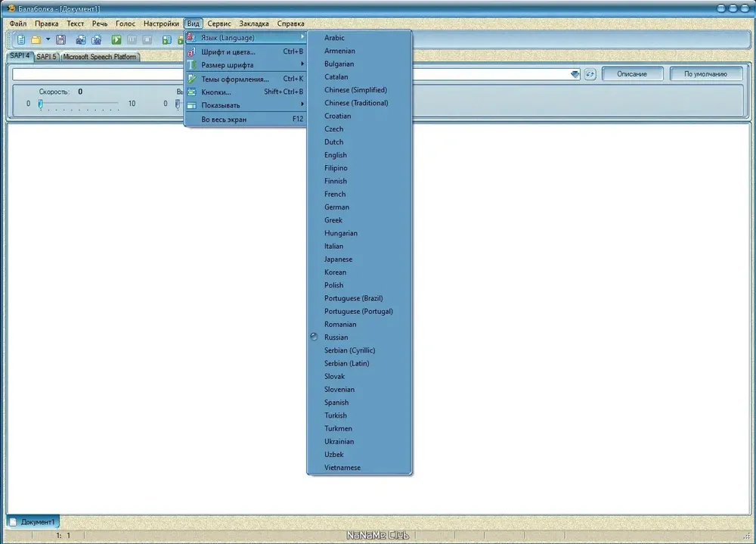Open the voice selection combo box arrow

point(575,74)
